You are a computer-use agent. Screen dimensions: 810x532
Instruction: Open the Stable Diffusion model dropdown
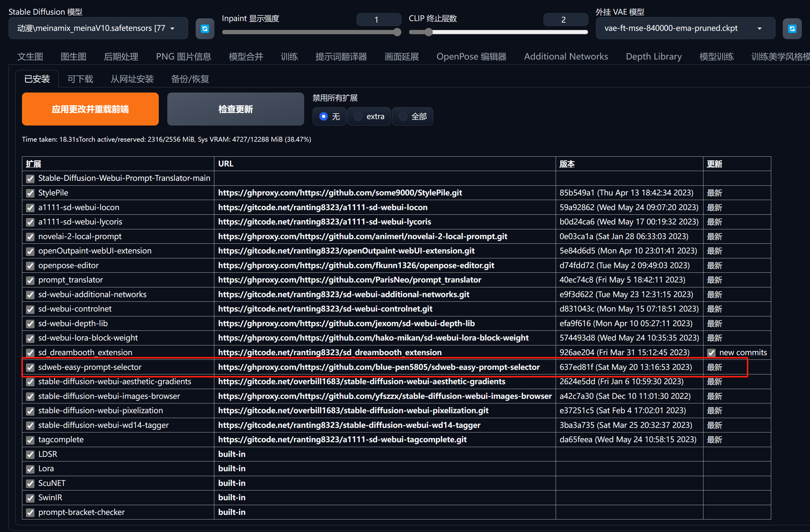[98, 28]
